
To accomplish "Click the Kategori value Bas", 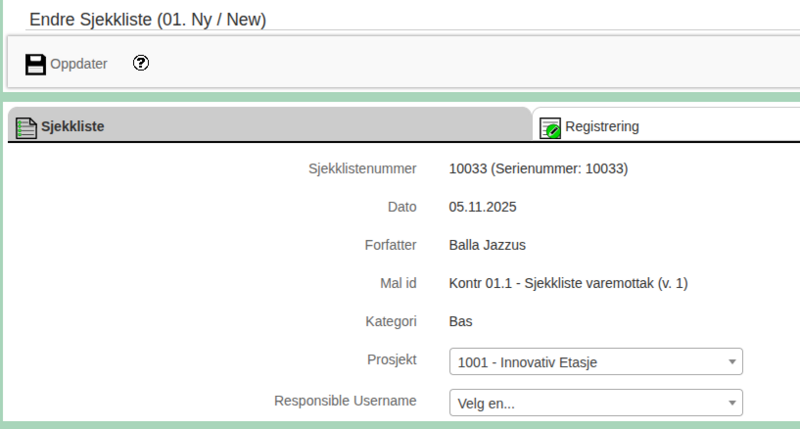I will pos(461,322).
